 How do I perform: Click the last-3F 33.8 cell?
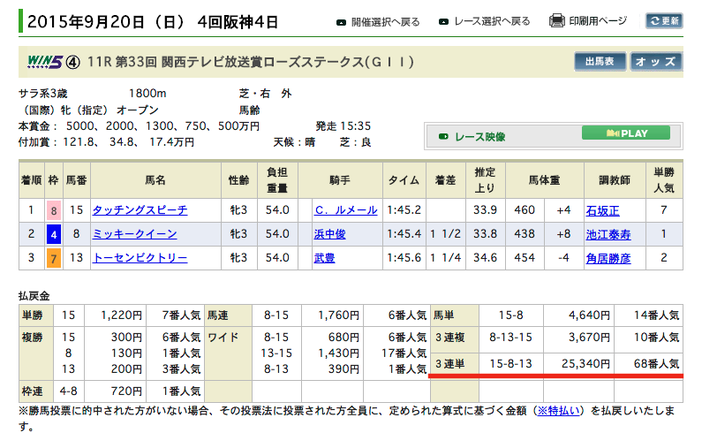(x=485, y=234)
